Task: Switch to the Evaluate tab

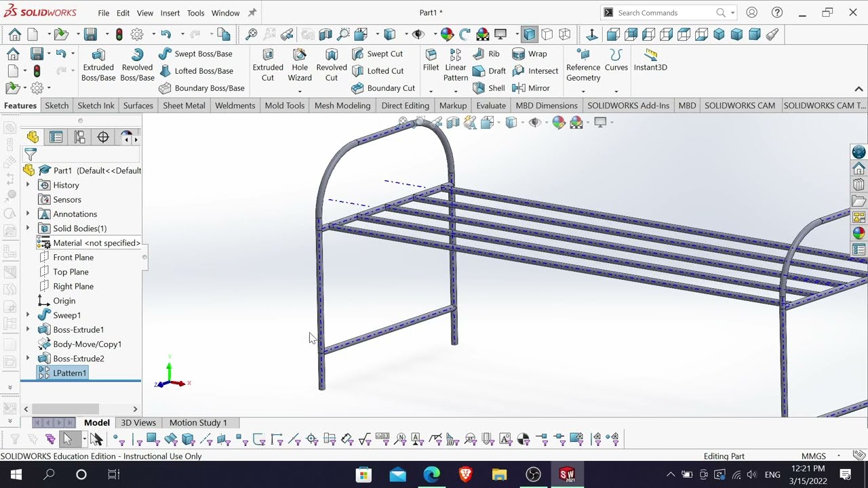Action: pos(491,105)
